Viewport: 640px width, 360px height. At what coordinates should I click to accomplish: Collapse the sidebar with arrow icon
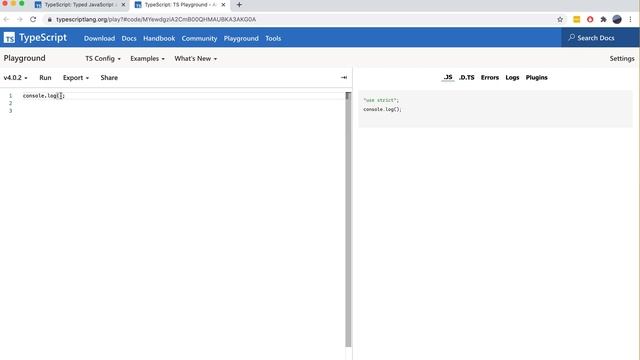[344, 77]
